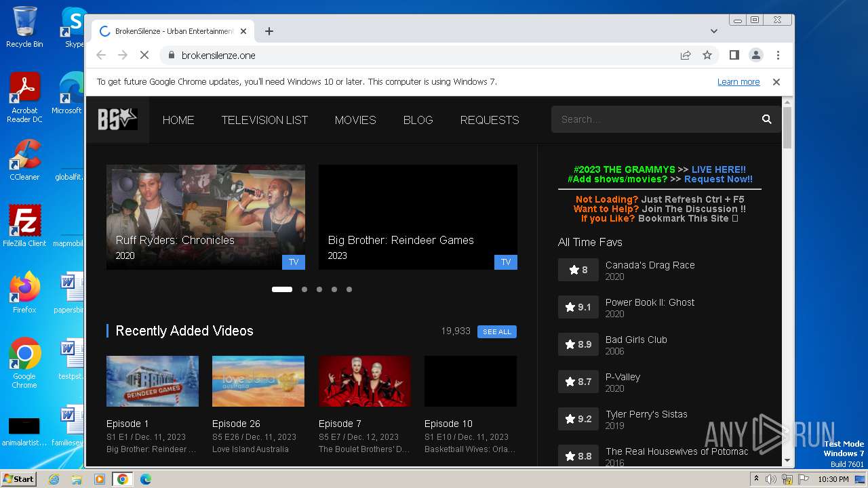Click Join The Discussion text
868x488 pixels.
pos(694,209)
